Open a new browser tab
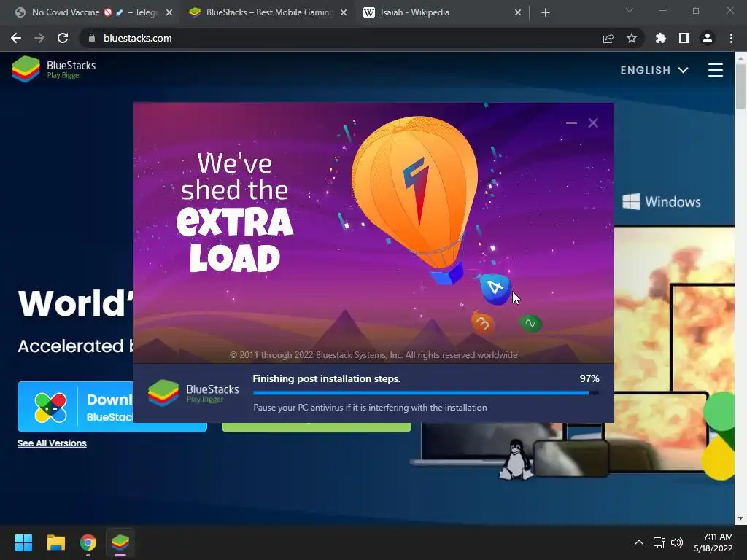This screenshot has height=560, width=747. pyautogui.click(x=546, y=13)
